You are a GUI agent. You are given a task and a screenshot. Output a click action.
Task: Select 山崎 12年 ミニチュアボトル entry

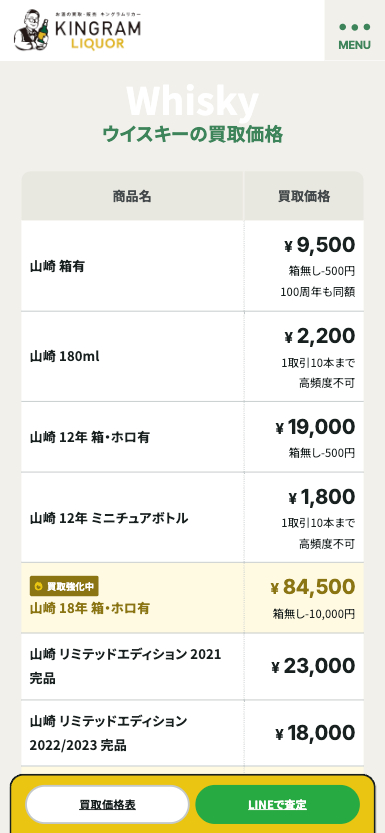point(109,518)
